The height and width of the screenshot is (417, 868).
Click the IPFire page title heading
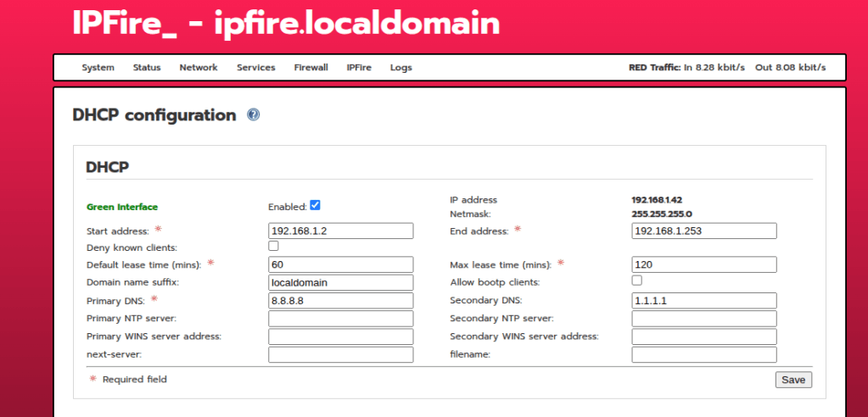tap(286, 23)
